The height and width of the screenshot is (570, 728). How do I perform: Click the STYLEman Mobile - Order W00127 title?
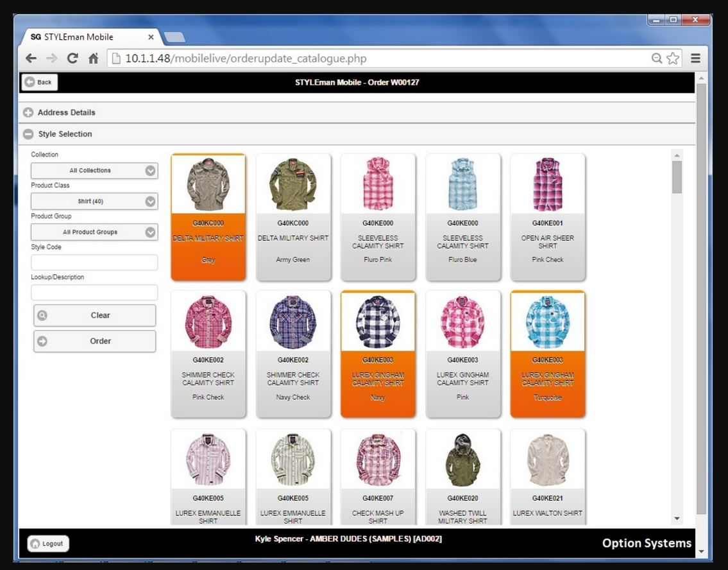pyautogui.click(x=357, y=82)
